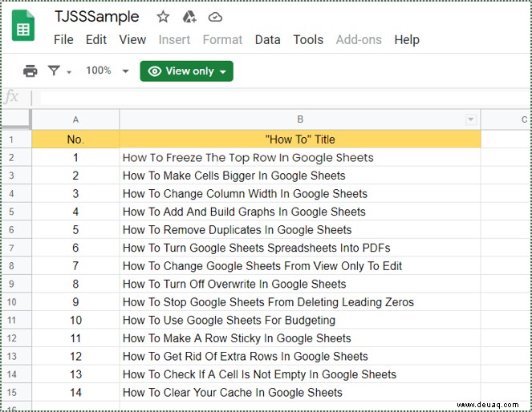Open the Add-ons menu

click(359, 39)
